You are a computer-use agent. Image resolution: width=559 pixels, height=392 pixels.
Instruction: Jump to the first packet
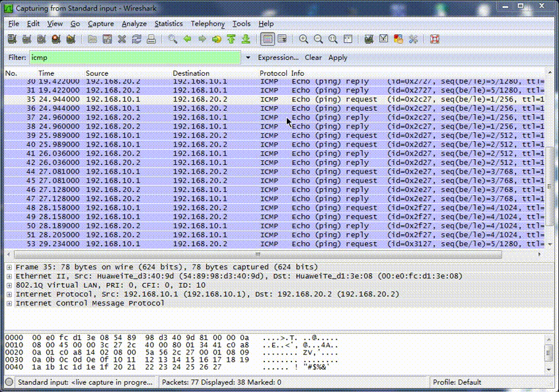point(231,39)
